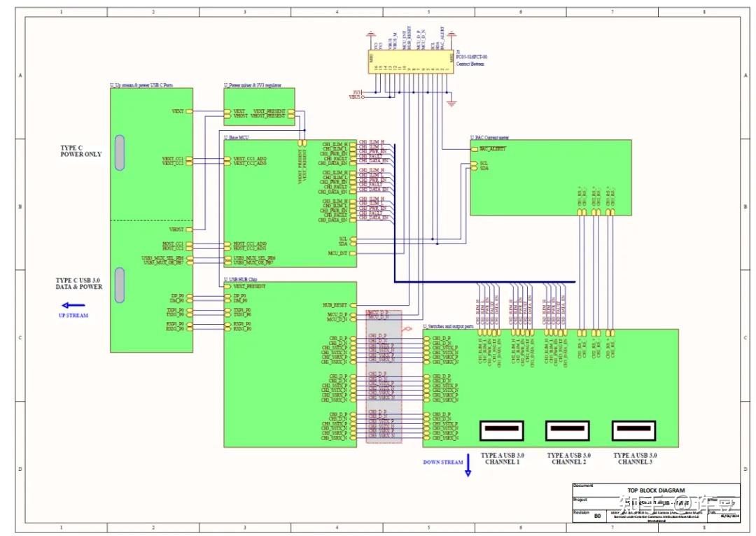756x536 pixels.
Task: Open the U_Power mixer & 3V3 regulator block
Action: coord(259,106)
